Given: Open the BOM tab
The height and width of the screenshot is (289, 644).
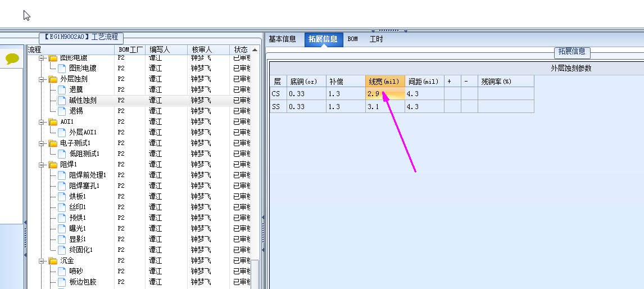Looking at the screenshot, I should point(352,39).
